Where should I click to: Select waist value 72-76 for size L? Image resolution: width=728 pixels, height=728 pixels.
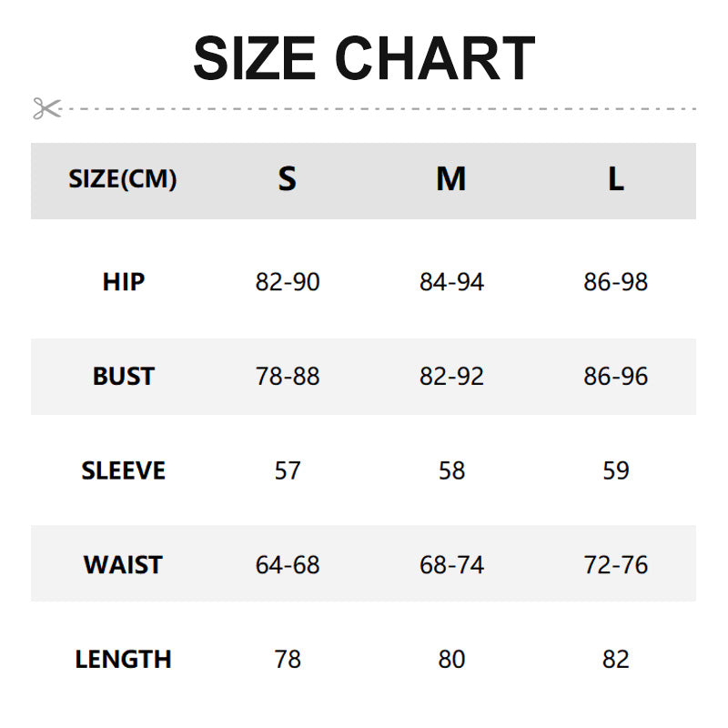616,565
